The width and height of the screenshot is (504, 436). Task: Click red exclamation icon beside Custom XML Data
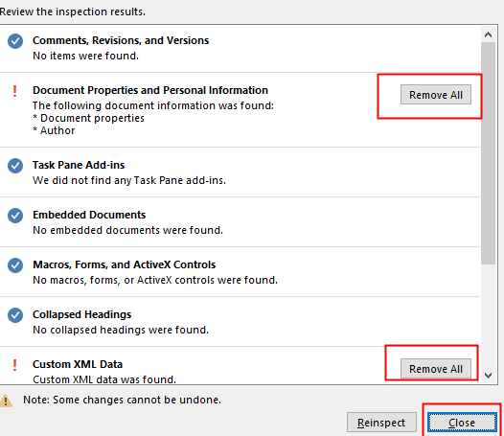click(x=14, y=365)
